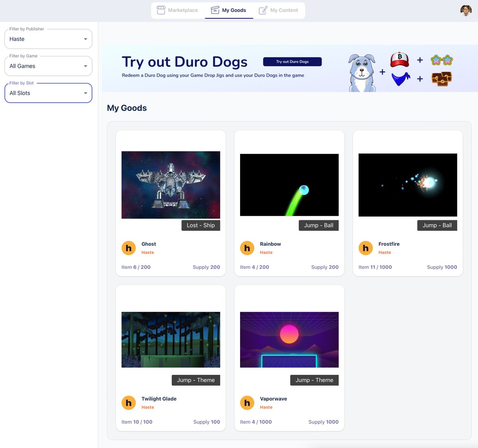Click the Item 6 / 200 text
Image resolution: width=478 pixels, height=448 pixels.
(x=136, y=267)
